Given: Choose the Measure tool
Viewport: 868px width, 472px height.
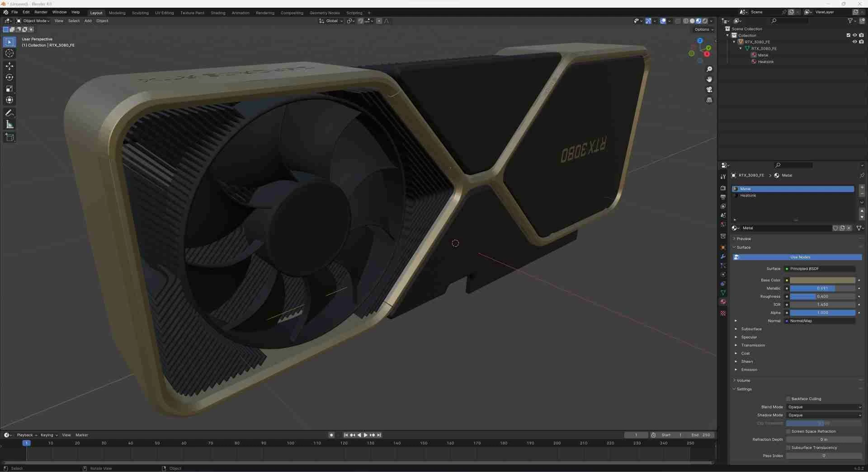Looking at the screenshot, I should [9, 124].
